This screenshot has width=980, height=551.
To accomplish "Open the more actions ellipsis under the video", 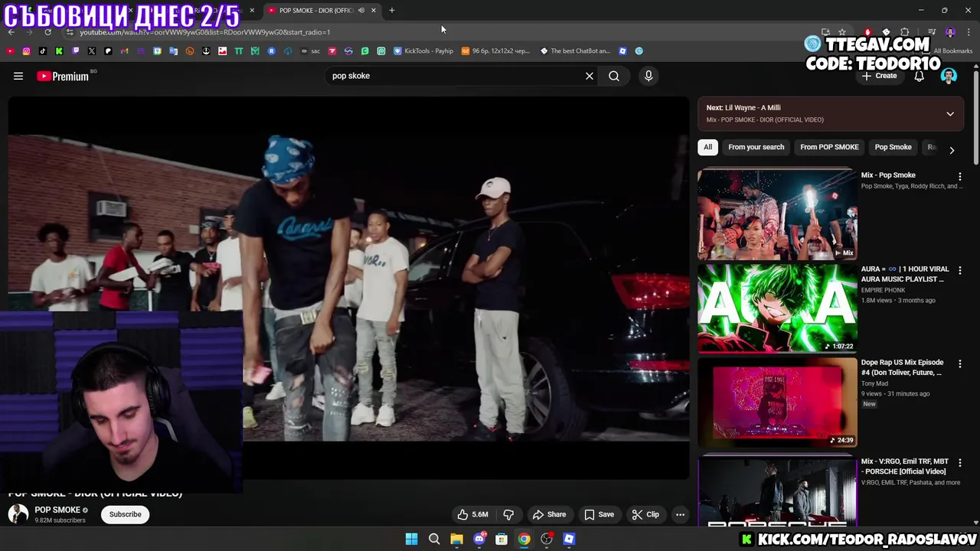I will 680,514.
